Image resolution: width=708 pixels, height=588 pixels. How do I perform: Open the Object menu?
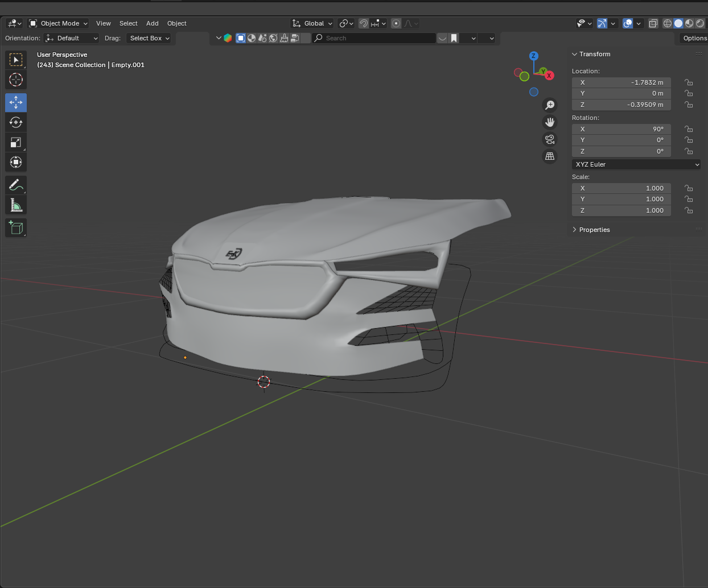coord(176,23)
